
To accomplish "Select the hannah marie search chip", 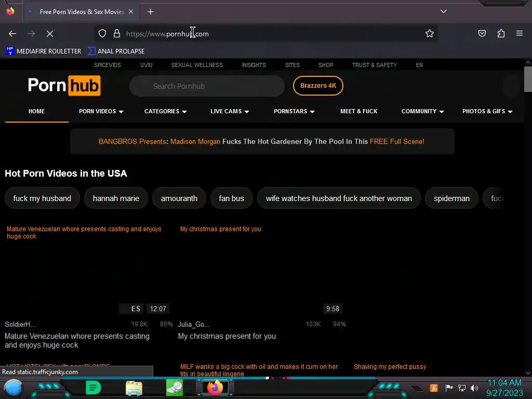I will [116, 198].
